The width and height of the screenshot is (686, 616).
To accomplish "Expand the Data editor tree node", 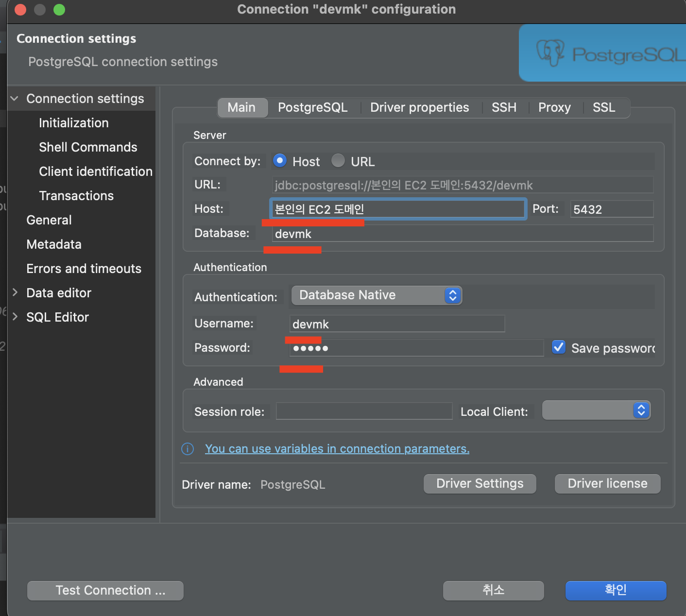I will point(15,292).
